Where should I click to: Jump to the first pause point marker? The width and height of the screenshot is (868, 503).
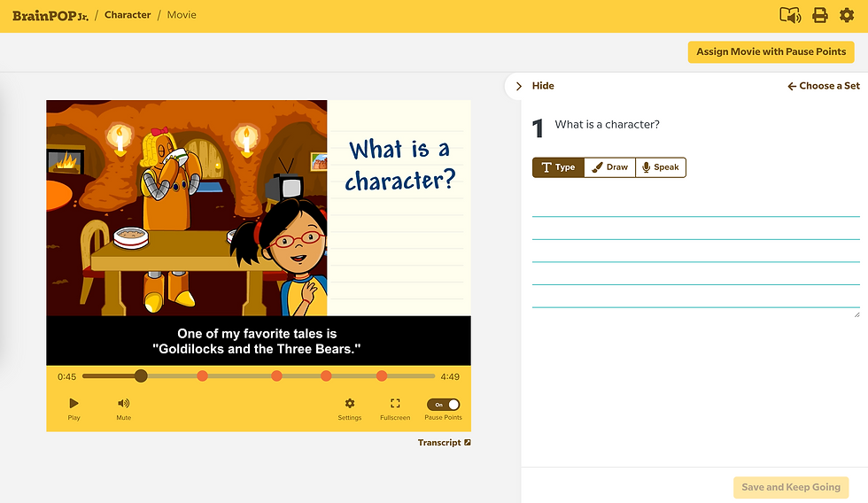(x=203, y=376)
